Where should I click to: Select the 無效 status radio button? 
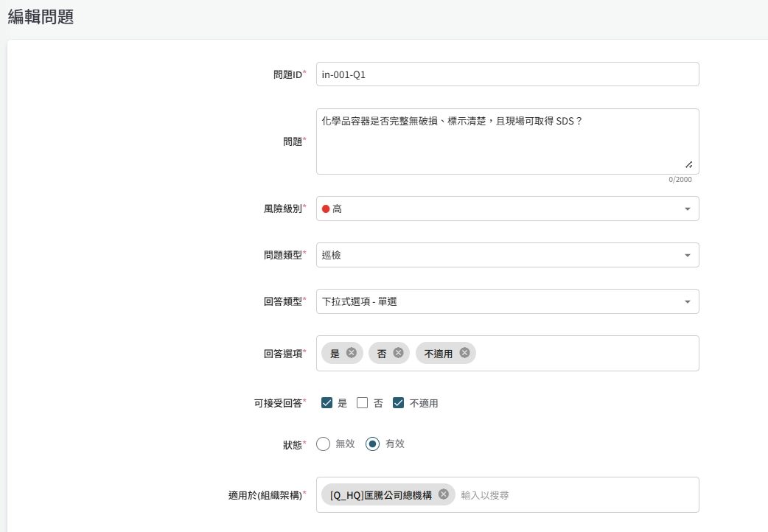point(323,444)
